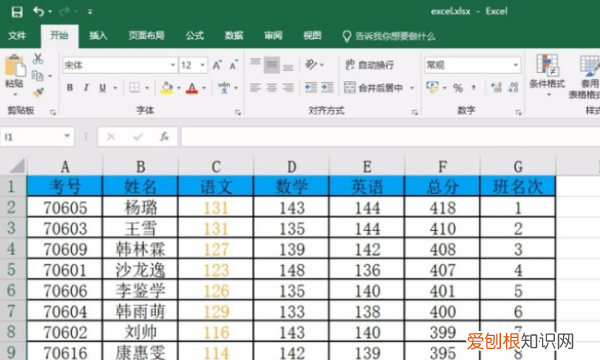
Task: Switch to the 开始 tab
Action: tap(59, 36)
